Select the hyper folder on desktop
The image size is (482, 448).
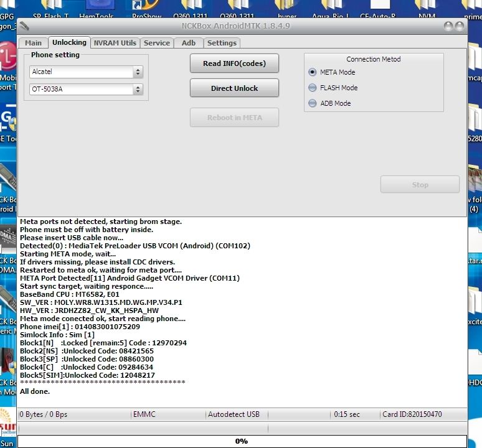pos(287,9)
